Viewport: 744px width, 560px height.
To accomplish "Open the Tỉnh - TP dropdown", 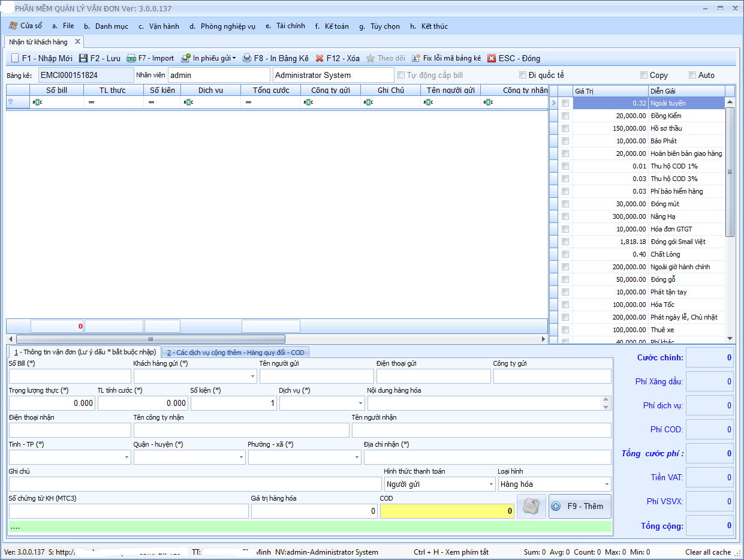I will pos(126,457).
